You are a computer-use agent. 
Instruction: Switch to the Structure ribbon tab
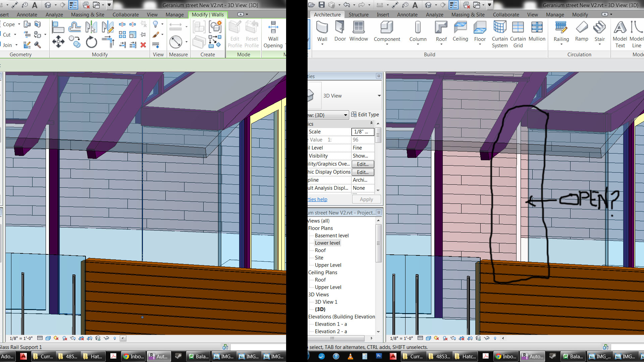pyautogui.click(x=358, y=14)
